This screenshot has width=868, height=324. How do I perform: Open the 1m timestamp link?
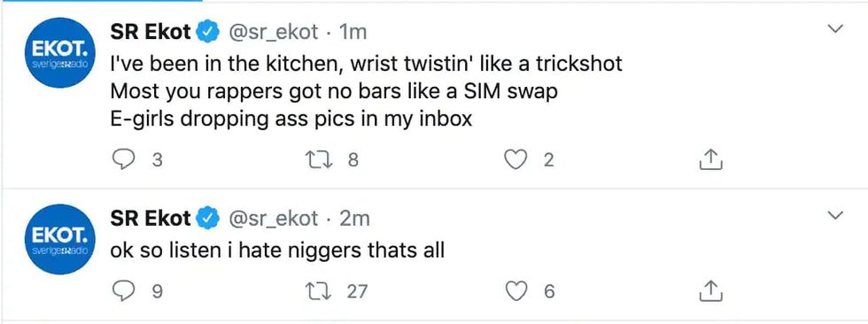pyautogui.click(x=353, y=33)
